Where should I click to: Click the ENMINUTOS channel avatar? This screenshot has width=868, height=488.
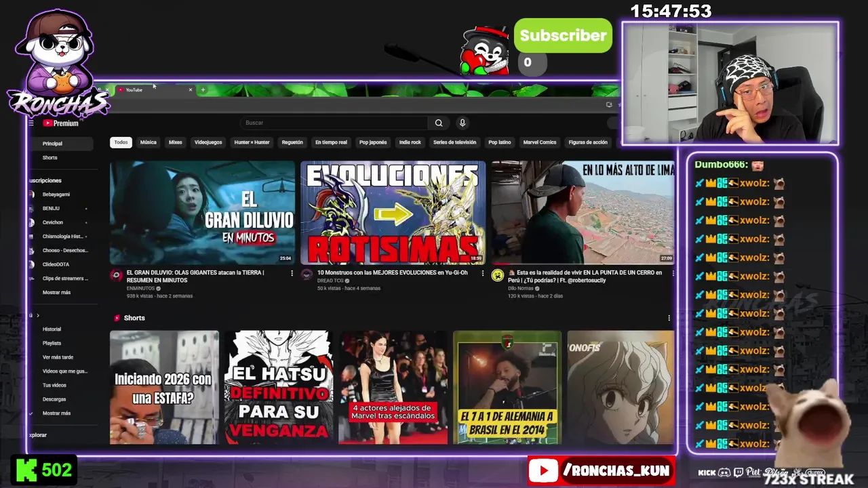(x=116, y=274)
